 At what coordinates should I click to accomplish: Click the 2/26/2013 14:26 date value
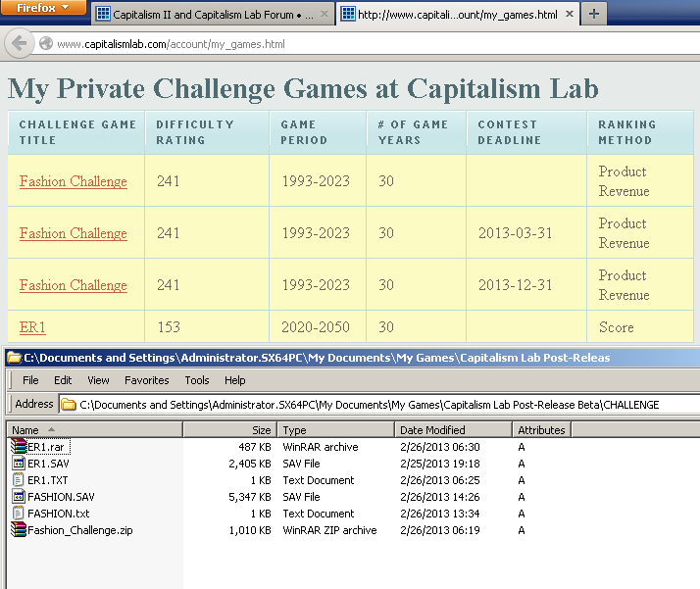440,497
